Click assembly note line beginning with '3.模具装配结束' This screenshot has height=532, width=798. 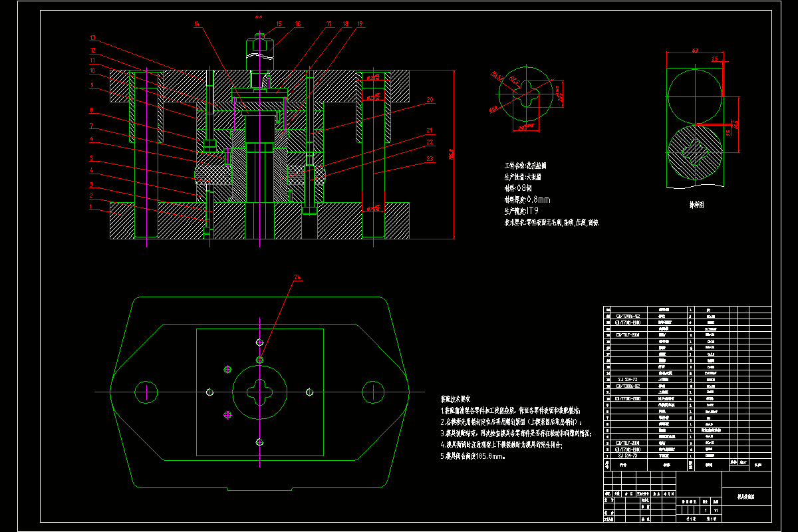(x=517, y=434)
